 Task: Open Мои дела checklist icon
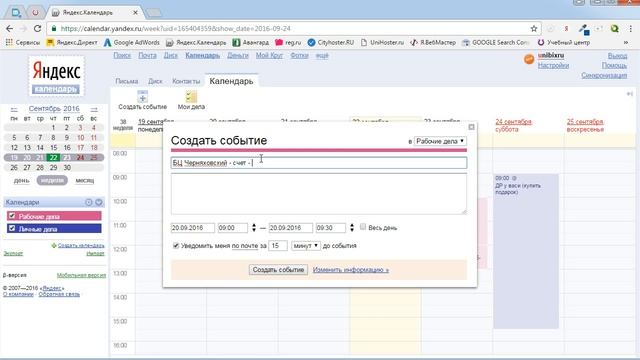tap(191, 97)
